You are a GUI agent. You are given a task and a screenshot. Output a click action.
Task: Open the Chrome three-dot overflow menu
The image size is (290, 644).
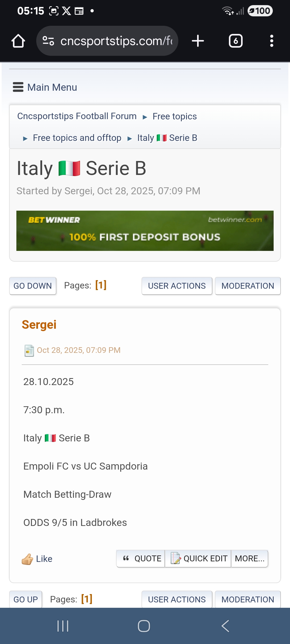pos(271,41)
